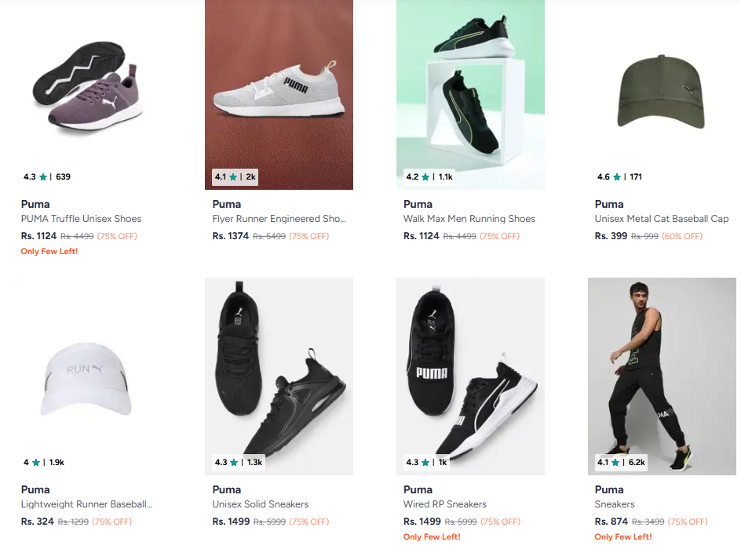Open the Wired RP Sneakers title link
The image size is (741, 560).
click(x=444, y=504)
